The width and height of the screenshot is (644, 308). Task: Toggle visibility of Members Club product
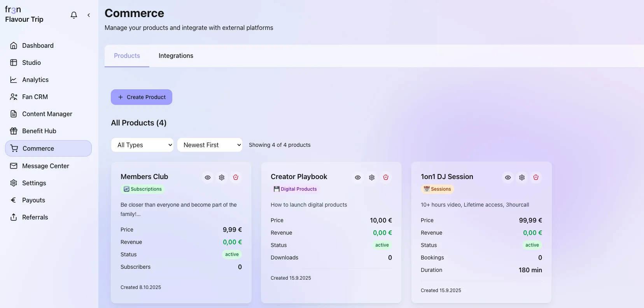pyautogui.click(x=208, y=177)
